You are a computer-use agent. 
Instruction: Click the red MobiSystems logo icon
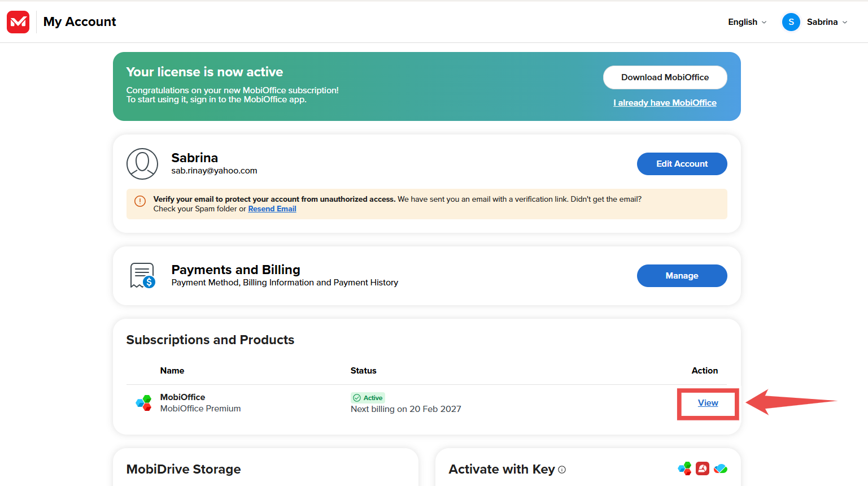(x=18, y=22)
